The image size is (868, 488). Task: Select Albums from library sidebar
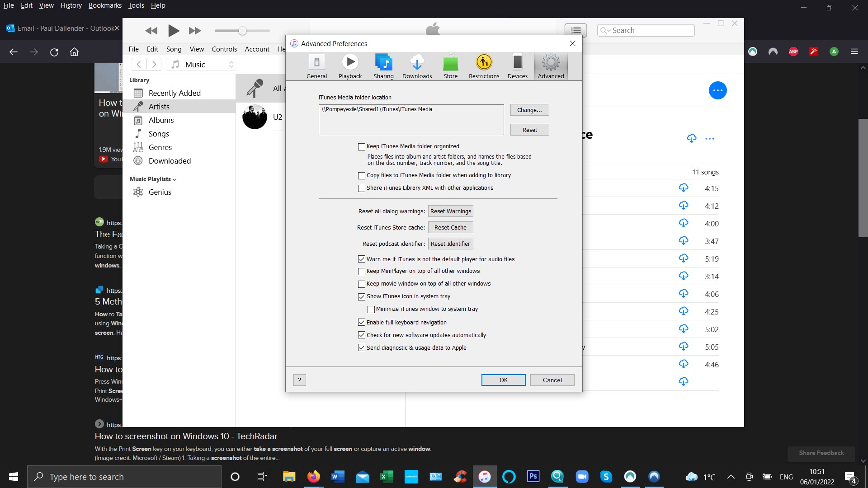[160, 120]
